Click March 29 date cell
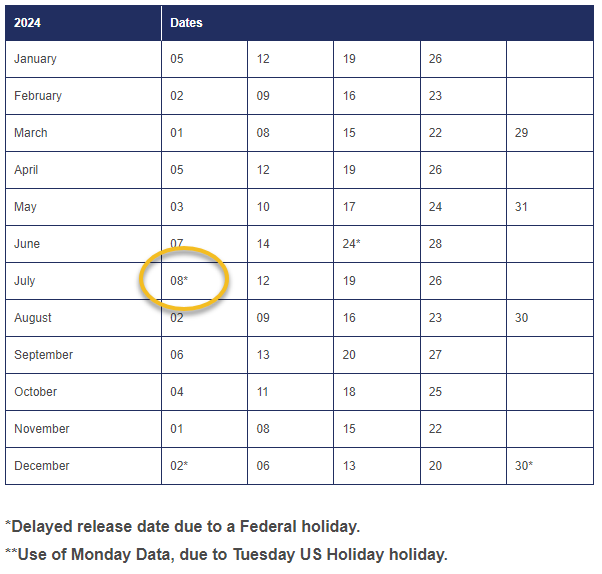Image resolution: width=602 pixels, height=574 pixels. [x=521, y=133]
